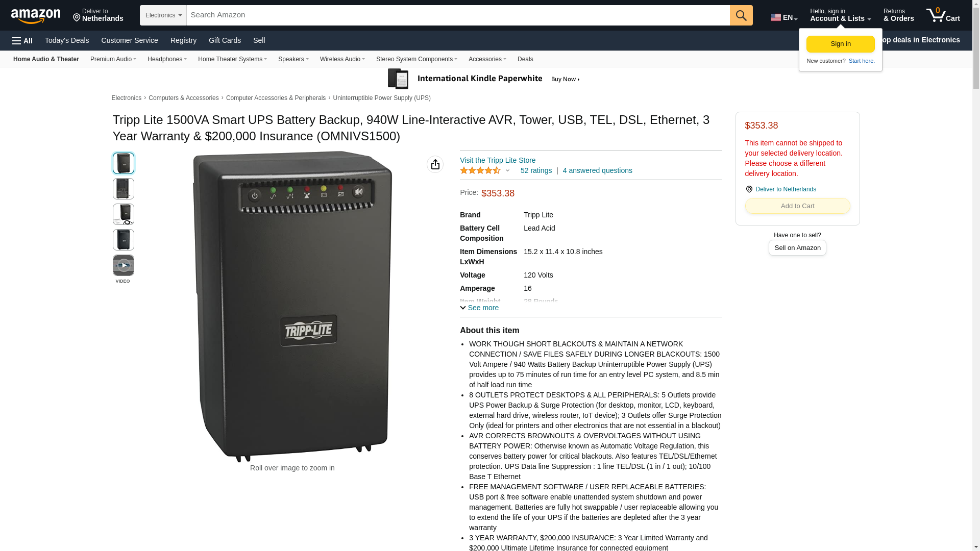Click the Deliver to Netherlands location icon
980x551 pixels.
click(749, 189)
